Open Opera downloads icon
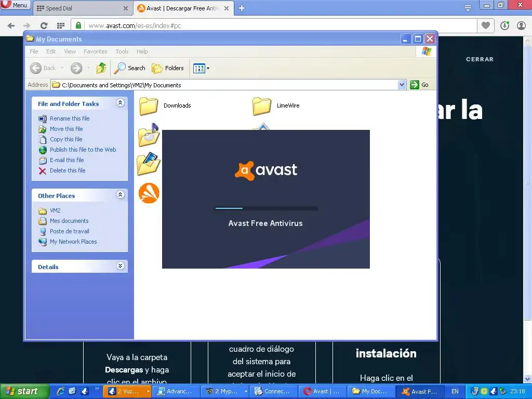The image size is (532, 399). tap(504, 25)
